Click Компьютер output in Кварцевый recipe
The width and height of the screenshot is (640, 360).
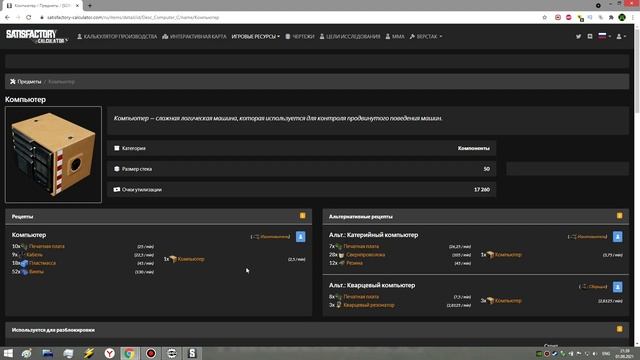click(508, 301)
